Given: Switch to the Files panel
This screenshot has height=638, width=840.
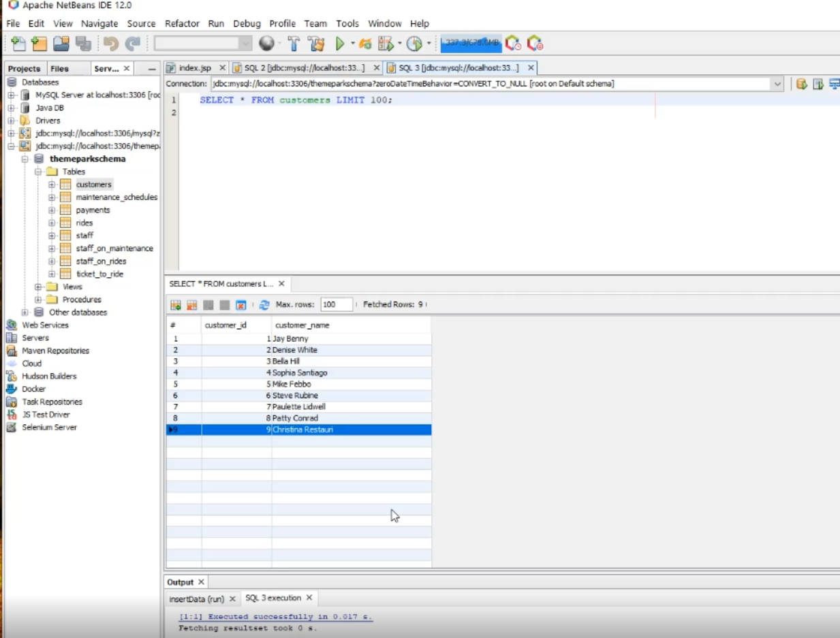Looking at the screenshot, I should (x=61, y=68).
